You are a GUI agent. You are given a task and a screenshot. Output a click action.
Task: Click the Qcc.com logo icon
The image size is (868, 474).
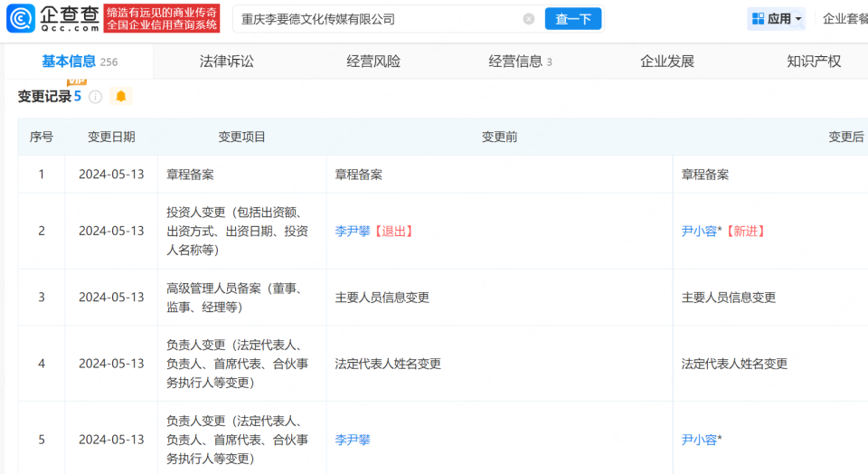click(21, 18)
